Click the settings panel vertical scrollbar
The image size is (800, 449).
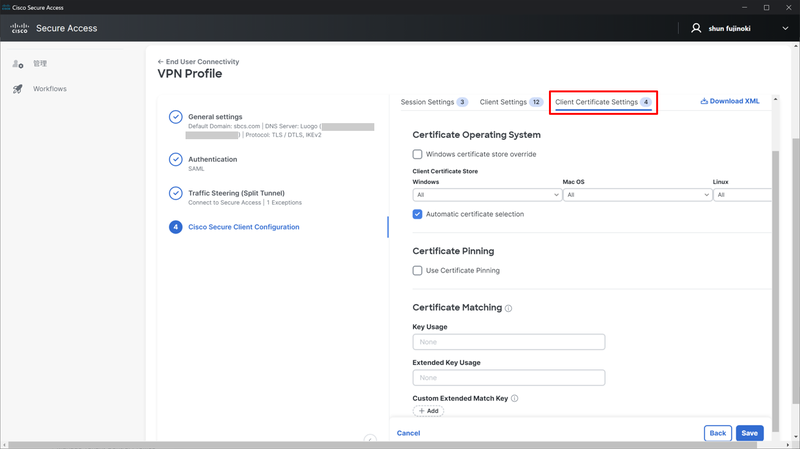tap(776, 291)
